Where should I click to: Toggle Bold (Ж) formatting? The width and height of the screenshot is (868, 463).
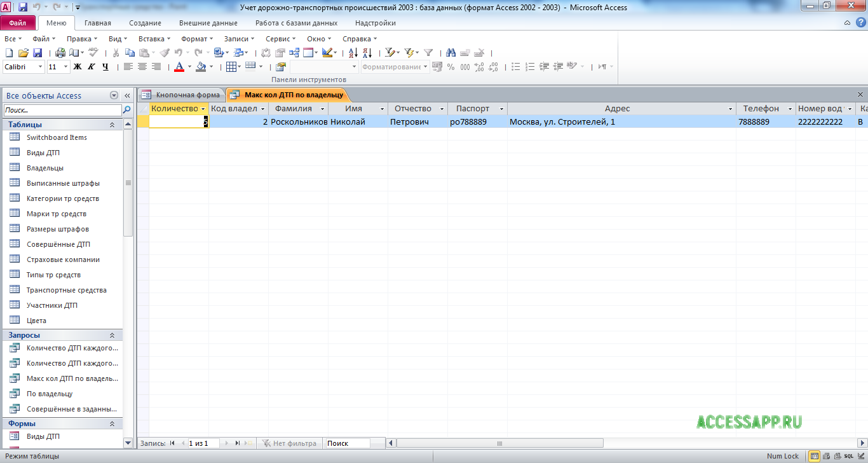[x=78, y=67]
